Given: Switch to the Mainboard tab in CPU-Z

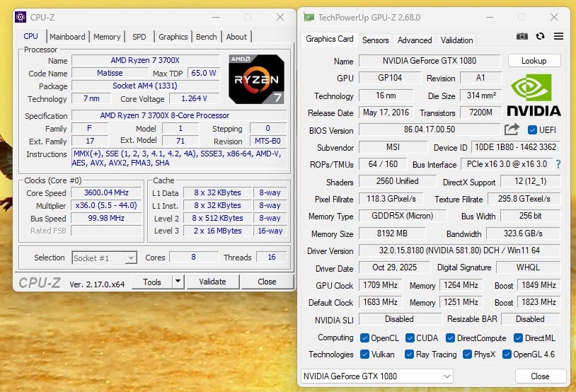Looking at the screenshot, I should pos(67,37).
